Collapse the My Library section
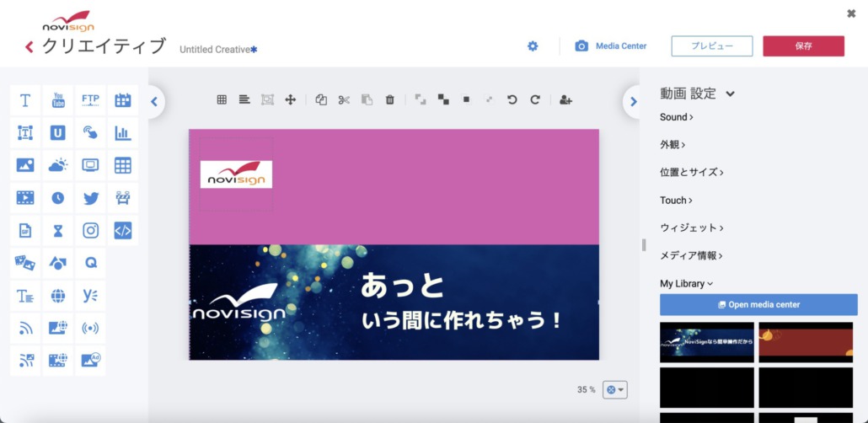868x423 pixels. click(x=687, y=283)
